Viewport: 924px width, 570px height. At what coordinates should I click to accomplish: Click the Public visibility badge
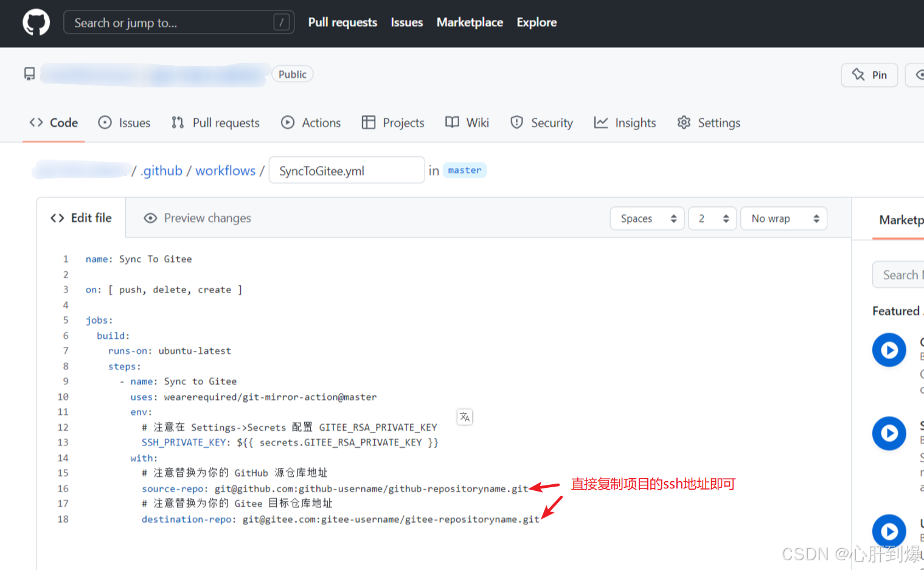pyautogui.click(x=293, y=74)
